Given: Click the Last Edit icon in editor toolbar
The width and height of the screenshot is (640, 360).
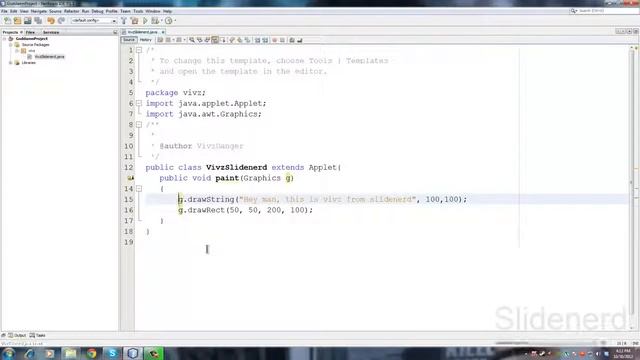Looking at the screenshot, I should click(160, 40).
